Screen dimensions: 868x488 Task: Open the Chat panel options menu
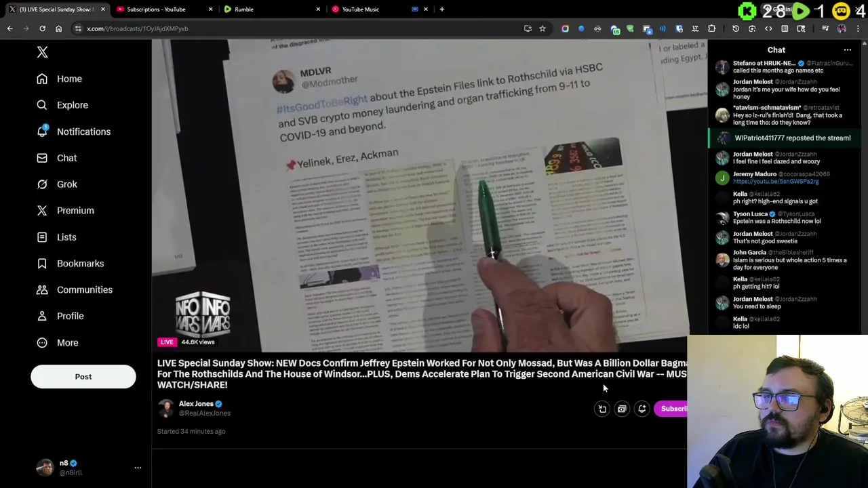847,49
